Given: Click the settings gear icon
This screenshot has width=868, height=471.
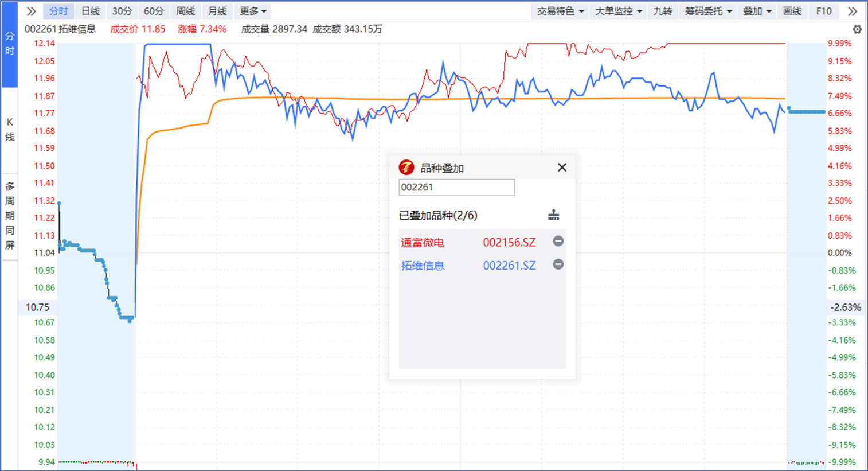Looking at the screenshot, I should coord(857,29).
